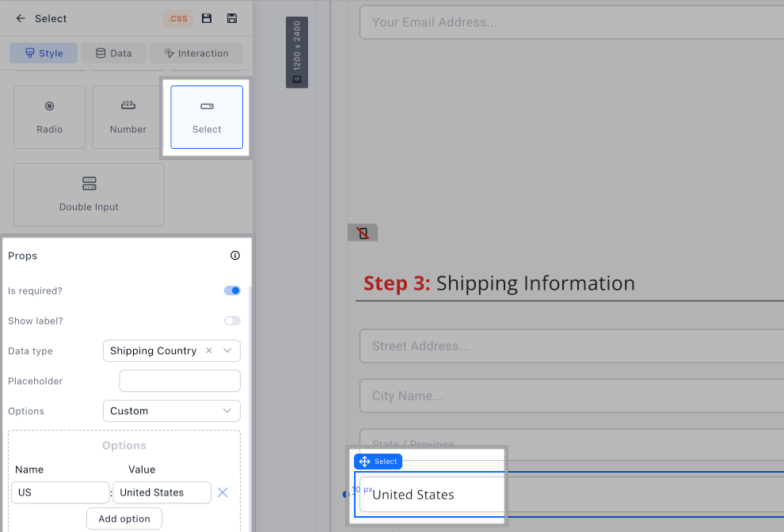Screen dimensions: 784x532
Task: Switch to the Interaction tab
Action: point(196,53)
